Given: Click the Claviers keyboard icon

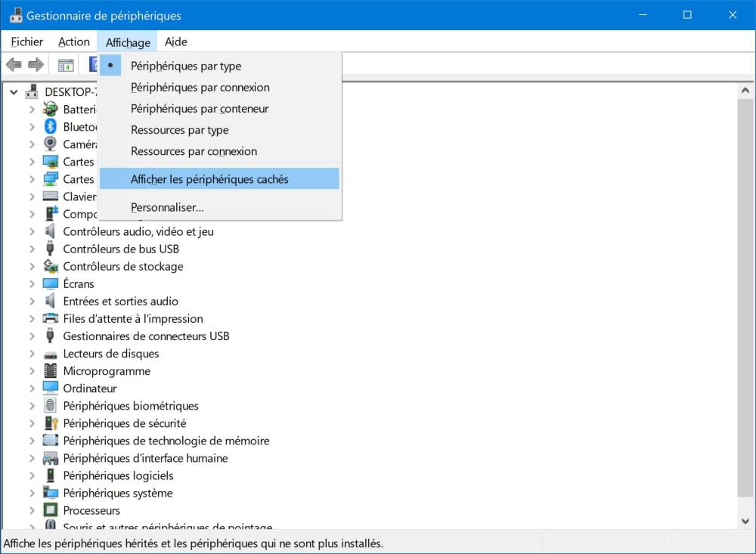Looking at the screenshot, I should [50, 197].
